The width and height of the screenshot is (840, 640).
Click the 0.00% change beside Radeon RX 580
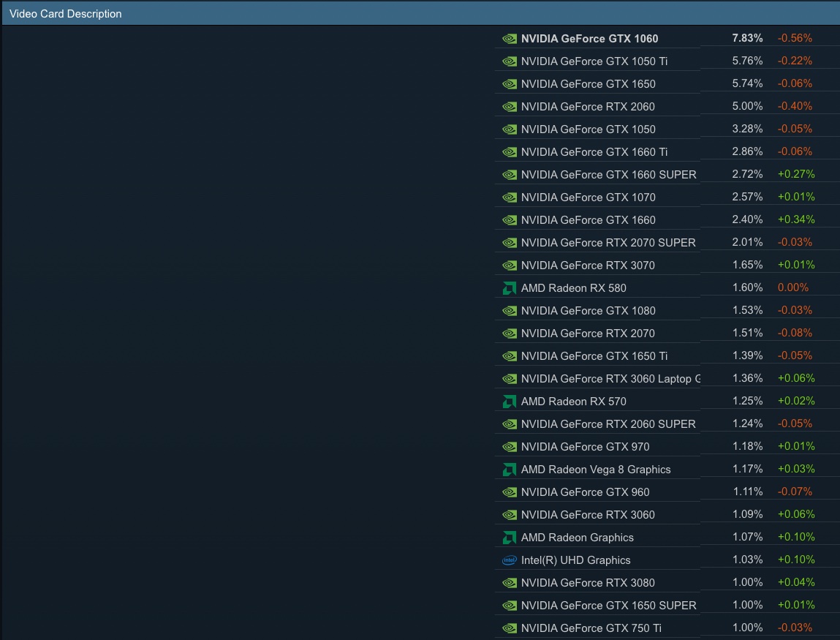click(x=792, y=287)
